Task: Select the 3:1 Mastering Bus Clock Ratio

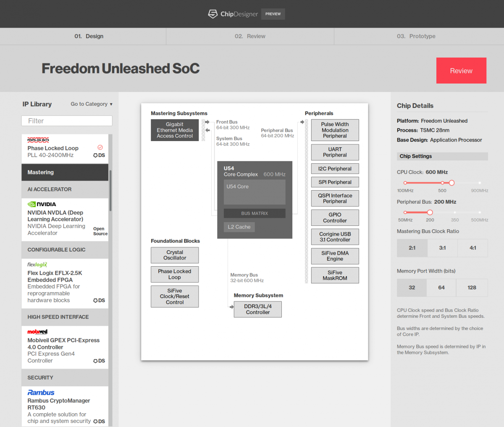Action: 442,248
